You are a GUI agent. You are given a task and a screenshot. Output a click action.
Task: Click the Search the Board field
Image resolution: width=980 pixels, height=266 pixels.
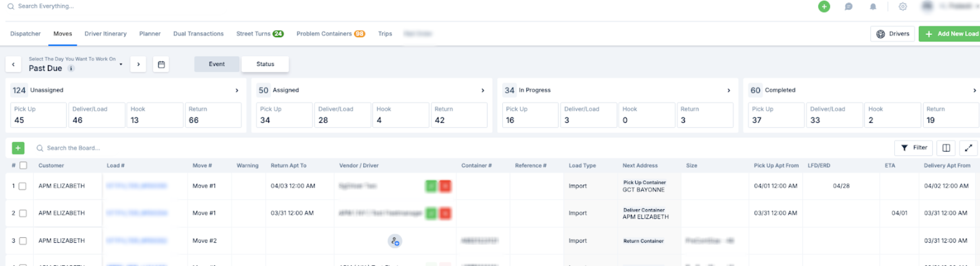coord(73,148)
